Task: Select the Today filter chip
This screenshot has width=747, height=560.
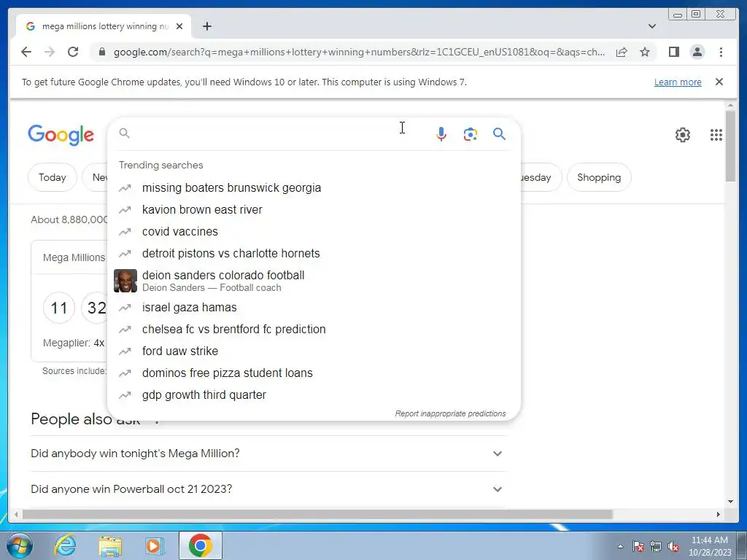Action: (52, 177)
